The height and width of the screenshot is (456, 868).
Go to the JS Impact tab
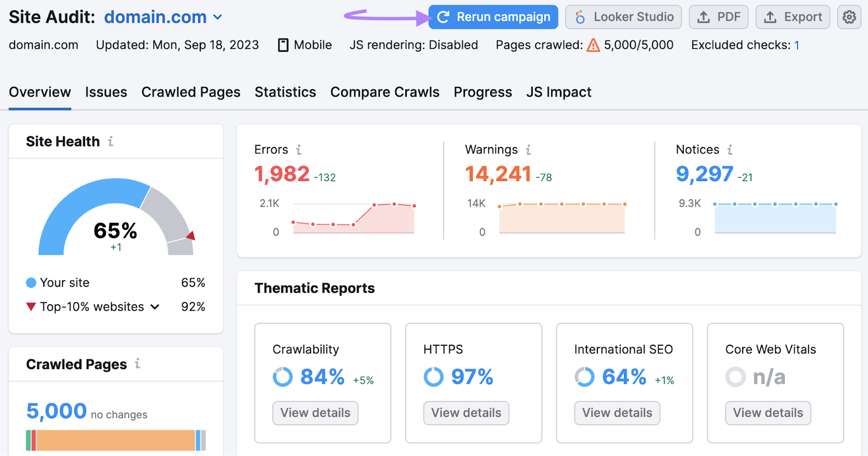[559, 92]
